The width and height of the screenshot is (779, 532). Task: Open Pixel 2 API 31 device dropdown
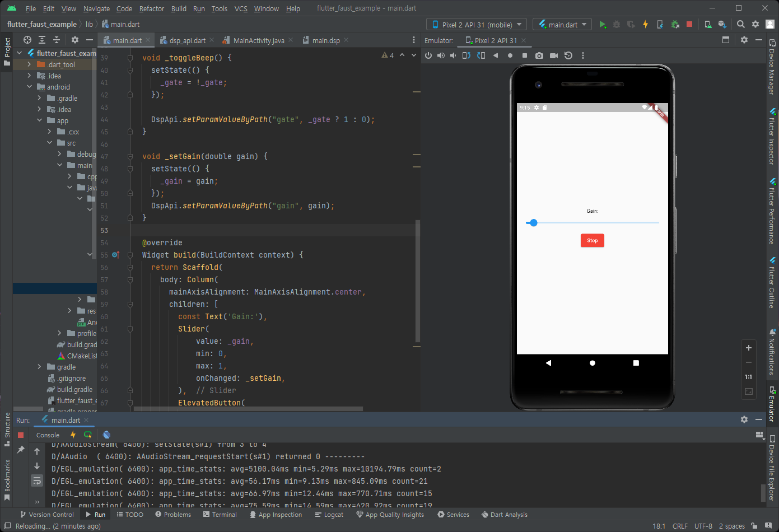pyautogui.click(x=477, y=25)
